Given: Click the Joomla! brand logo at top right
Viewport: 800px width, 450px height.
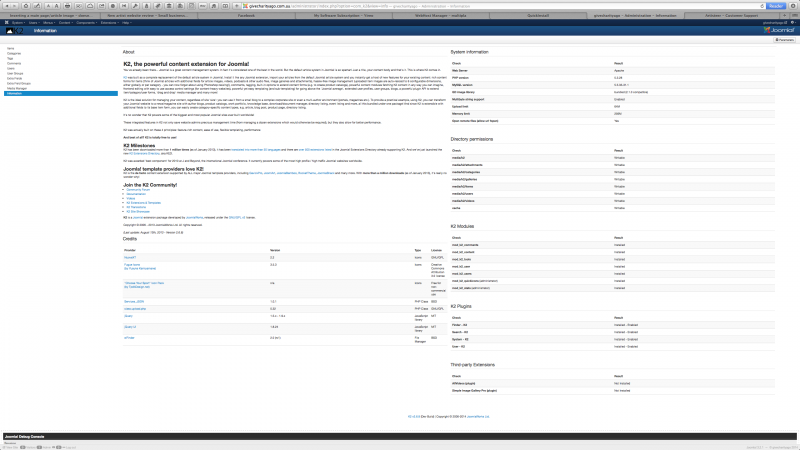Looking at the screenshot, I should [779, 30].
